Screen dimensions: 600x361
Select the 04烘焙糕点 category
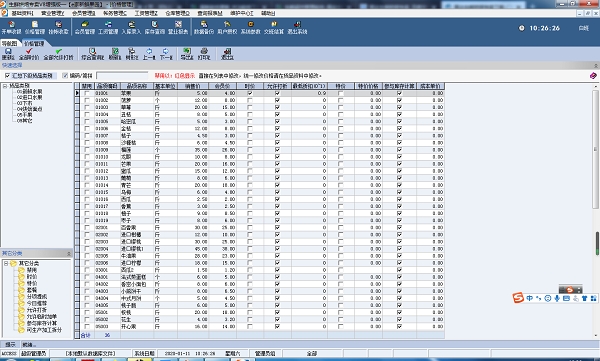29,109
